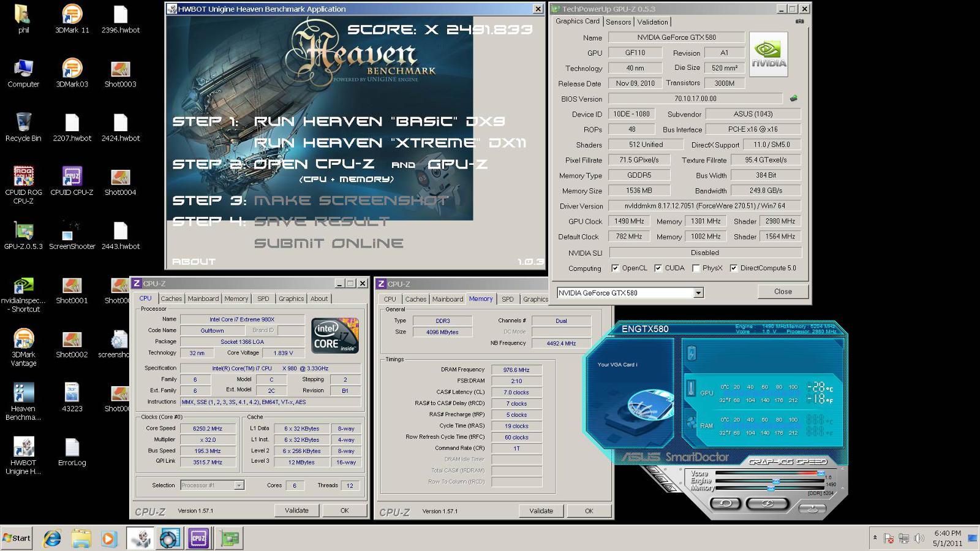Click the SmartDoctor reset defaults button
This screenshot has width=980, height=551.
point(725,503)
